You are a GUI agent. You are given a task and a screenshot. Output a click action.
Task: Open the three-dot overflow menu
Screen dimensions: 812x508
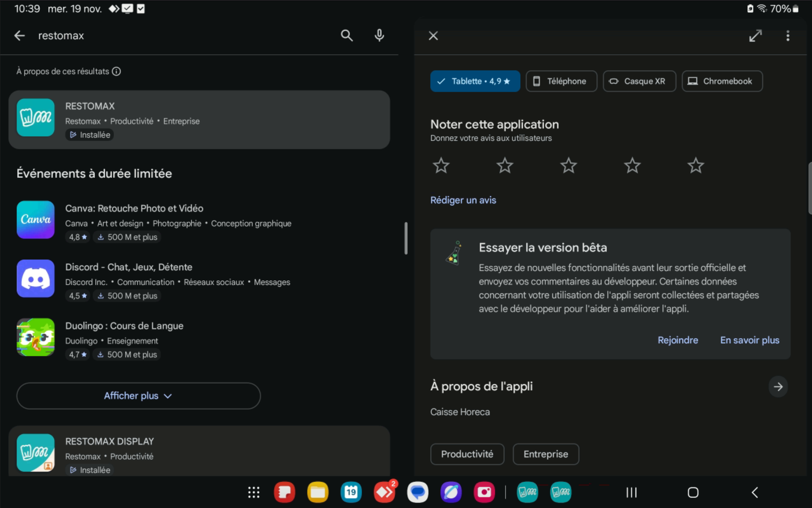[787, 36]
